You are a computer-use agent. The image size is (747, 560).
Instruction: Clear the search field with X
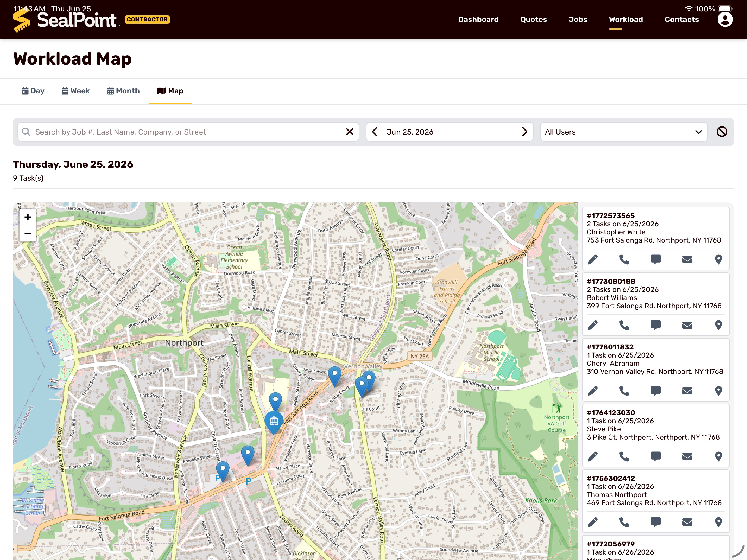coord(350,132)
